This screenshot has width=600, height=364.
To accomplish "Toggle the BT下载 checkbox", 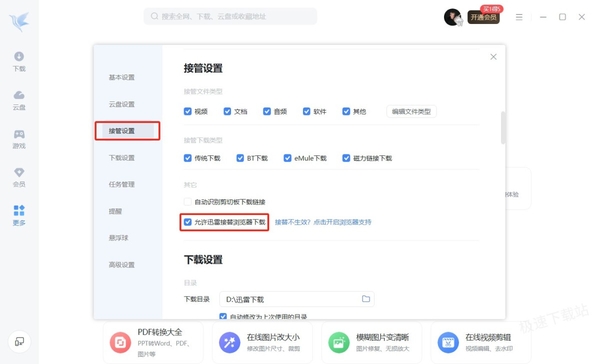I will pyautogui.click(x=240, y=158).
